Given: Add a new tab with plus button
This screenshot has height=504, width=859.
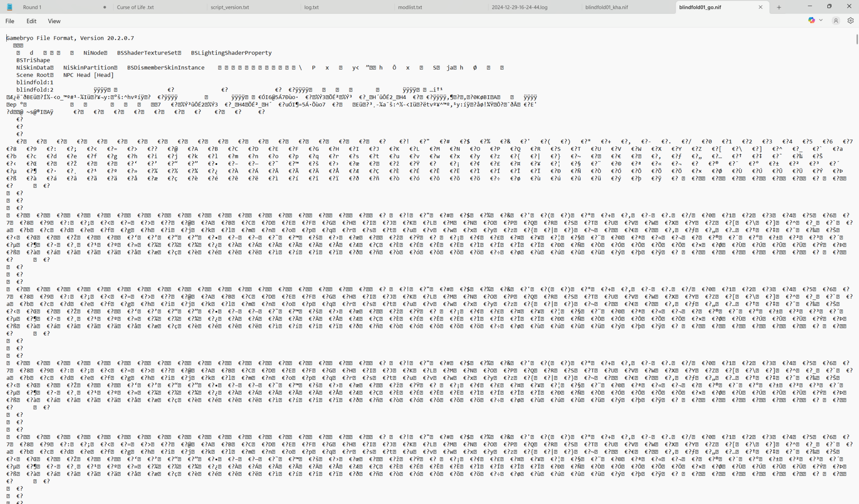Looking at the screenshot, I should pyautogui.click(x=779, y=7).
